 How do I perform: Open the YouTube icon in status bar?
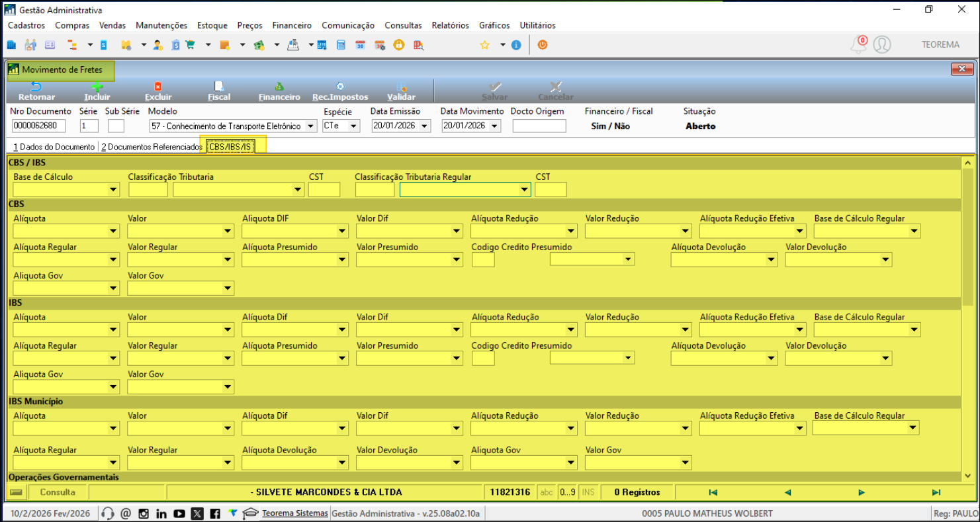click(x=179, y=513)
